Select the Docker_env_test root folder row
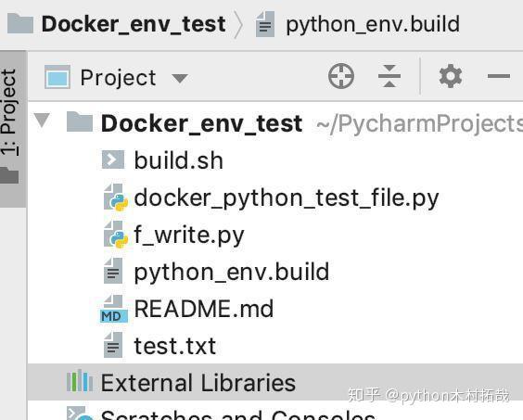The width and height of the screenshot is (523, 420). (x=275, y=123)
